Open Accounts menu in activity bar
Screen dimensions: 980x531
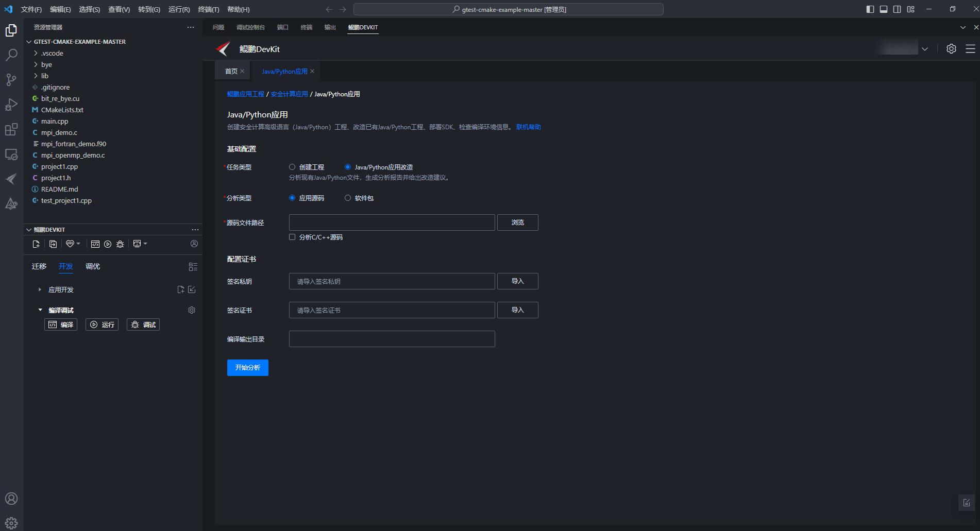11,499
